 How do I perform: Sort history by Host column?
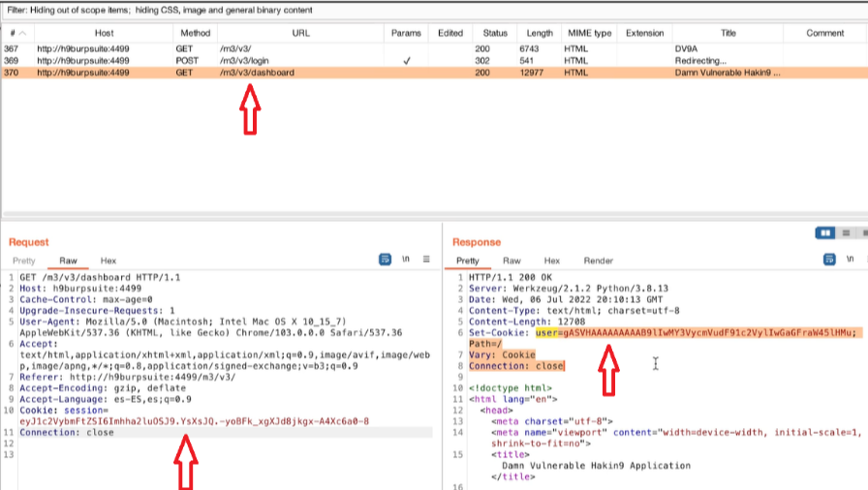[104, 33]
